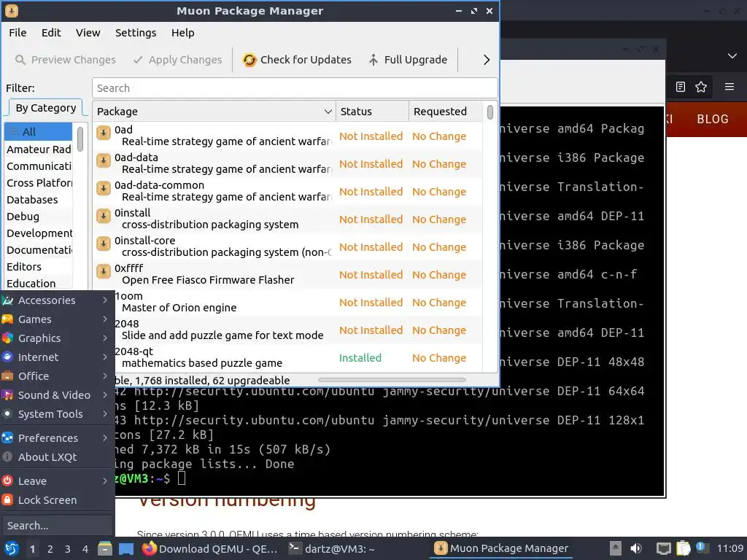Select the Documentation category
747x560 pixels.
point(38,250)
